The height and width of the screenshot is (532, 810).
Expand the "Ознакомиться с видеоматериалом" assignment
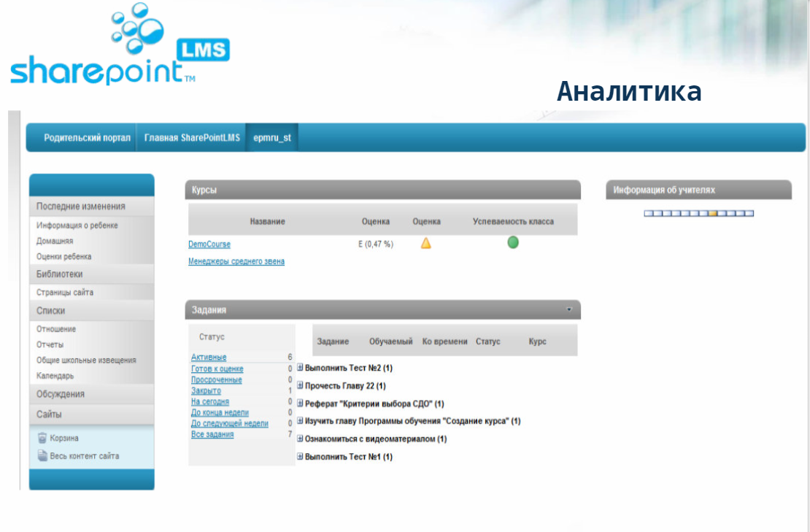tap(299, 439)
